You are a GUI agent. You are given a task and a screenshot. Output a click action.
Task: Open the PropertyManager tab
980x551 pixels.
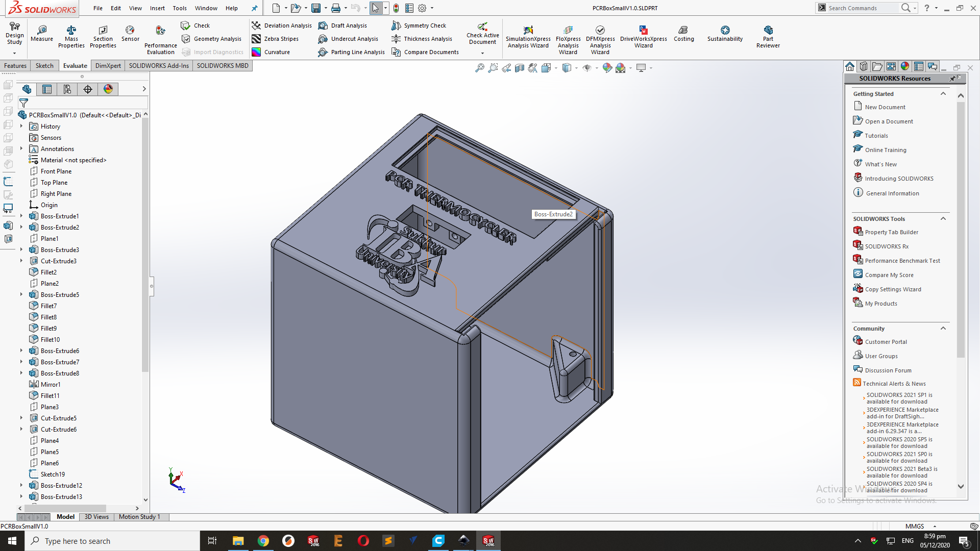(47, 89)
